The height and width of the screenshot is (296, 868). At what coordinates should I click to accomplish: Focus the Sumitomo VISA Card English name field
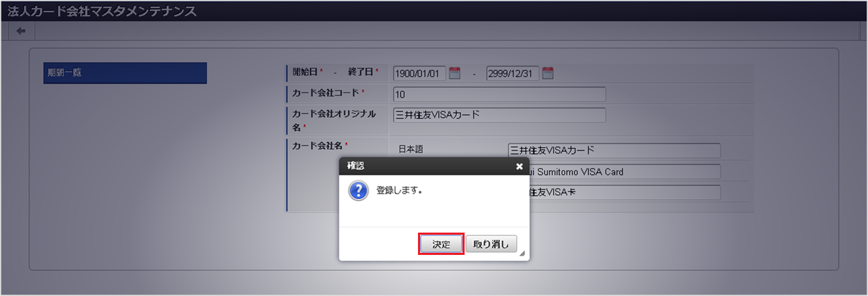coord(625,172)
